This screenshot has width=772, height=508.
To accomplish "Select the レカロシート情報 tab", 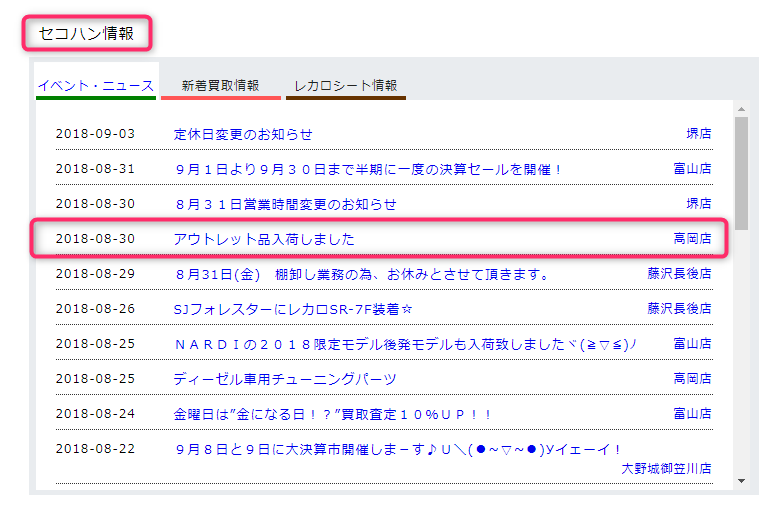I will [345, 86].
